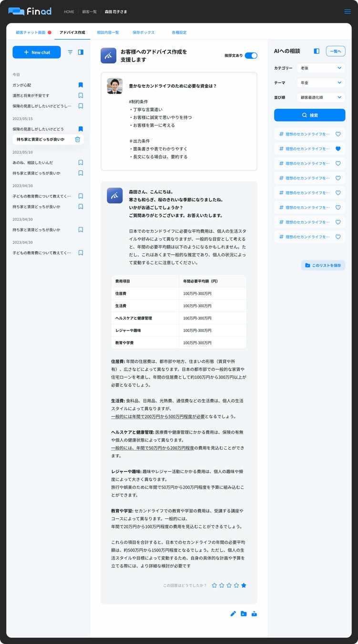Image resolution: width=358 pixels, height=644 pixels.
Task: Click the この回答はどうでしたか？ label
Action: (185, 585)
